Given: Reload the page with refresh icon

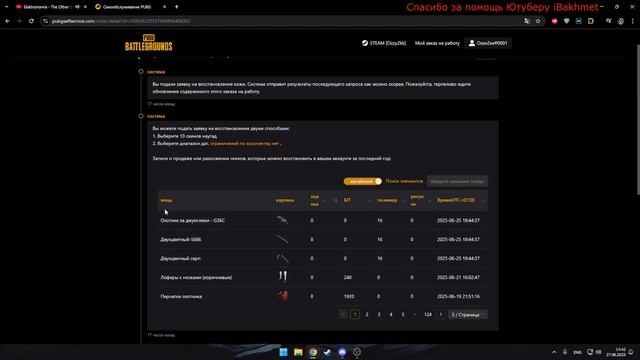Looking at the screenshot, I should (31, 21).
